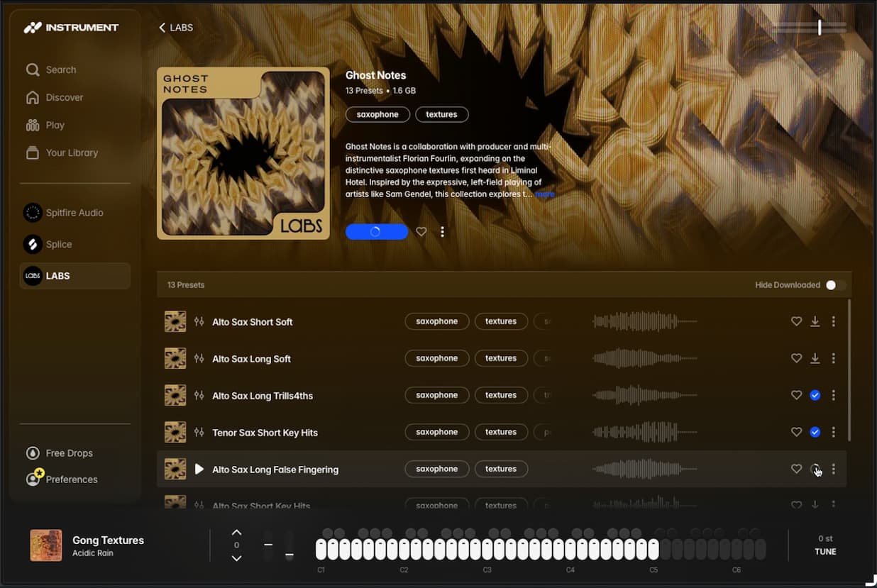This screenshot has width=877, height=588.
Task: Click waveform of Tenor Sax Short Key Hits
Action: coord(645,432)
